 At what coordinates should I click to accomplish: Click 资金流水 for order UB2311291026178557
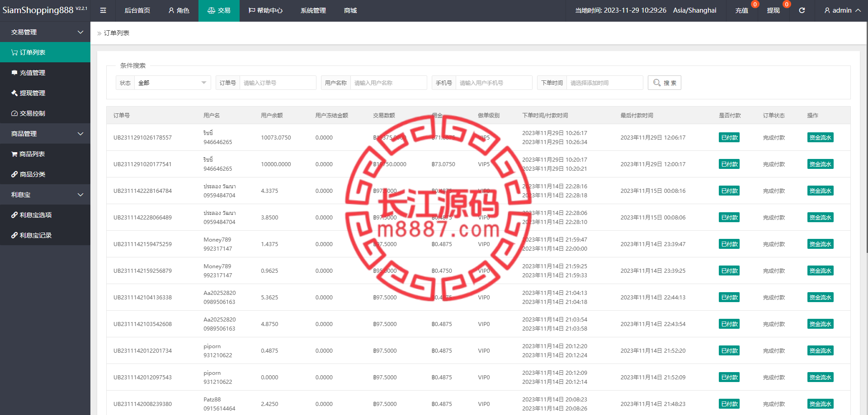820,137
